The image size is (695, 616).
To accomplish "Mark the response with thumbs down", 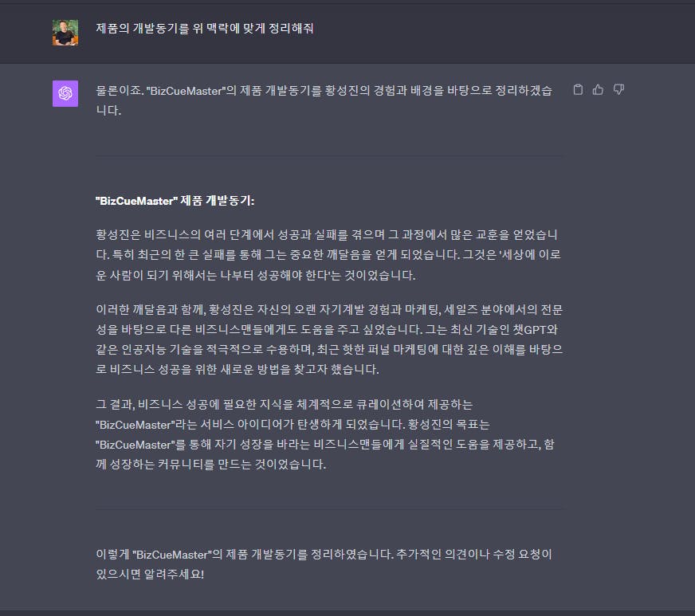I will pyautogui.click(x=618, y=89).
